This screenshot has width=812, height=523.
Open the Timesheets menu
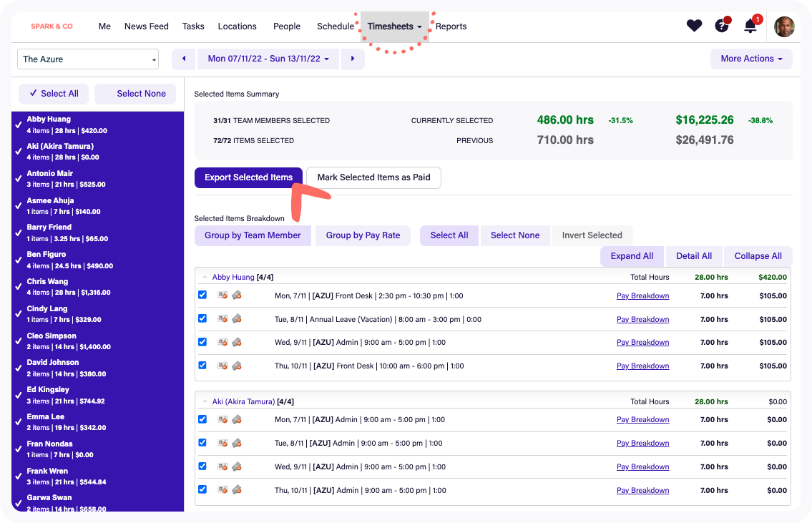[394, 26]
